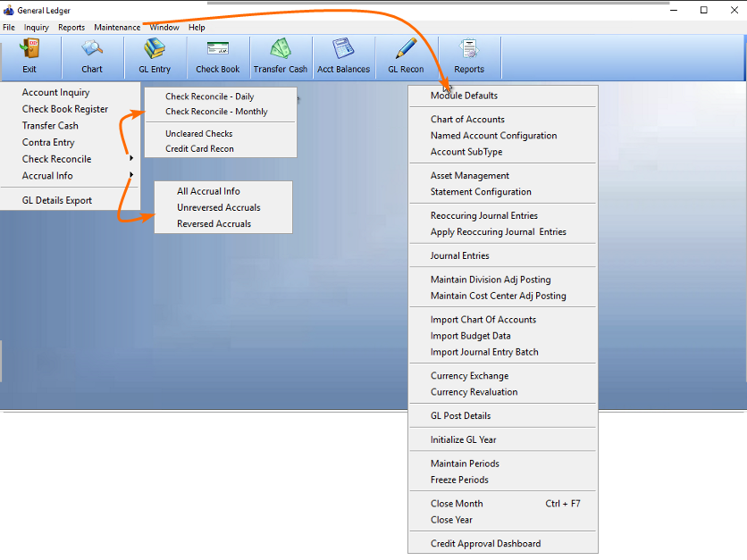Click the Acct Balances calculator icon
The height and width of the screenshot is (560, 747).
point(343,50)
